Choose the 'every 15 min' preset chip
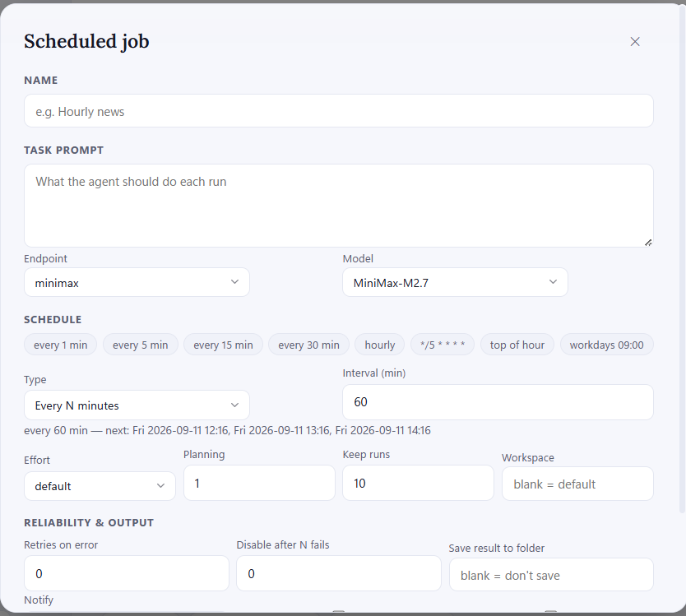Screen dimensions: 686x616 (x=223, y=345)
